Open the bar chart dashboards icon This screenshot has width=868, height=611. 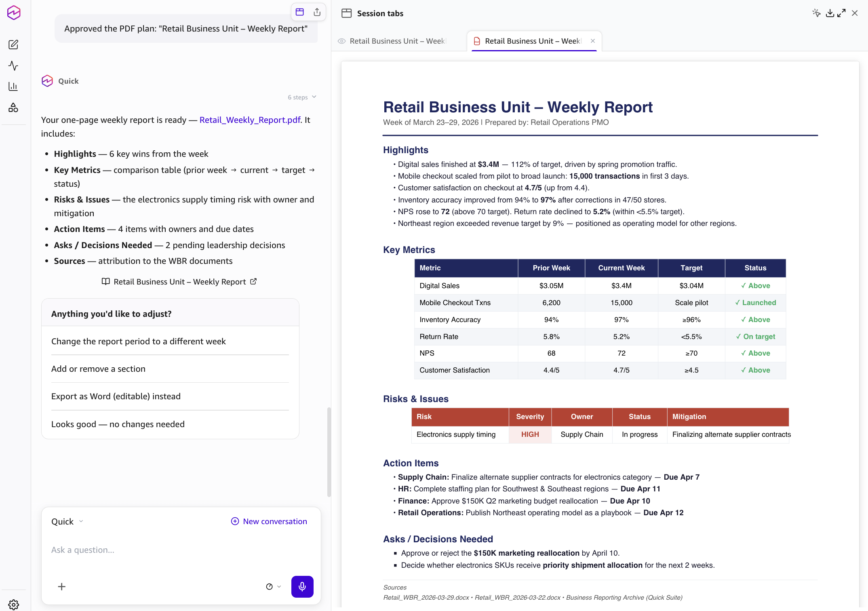click(x=13, y=86)
